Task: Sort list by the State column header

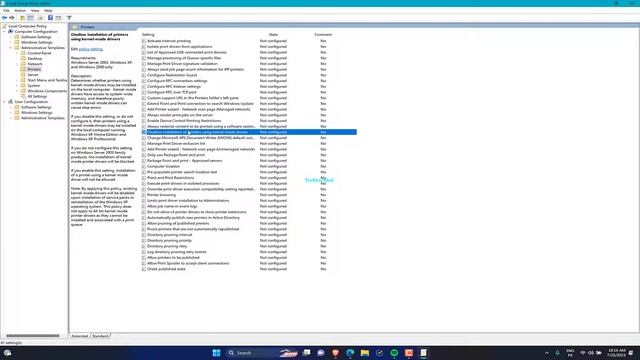Action: [273, 35]
